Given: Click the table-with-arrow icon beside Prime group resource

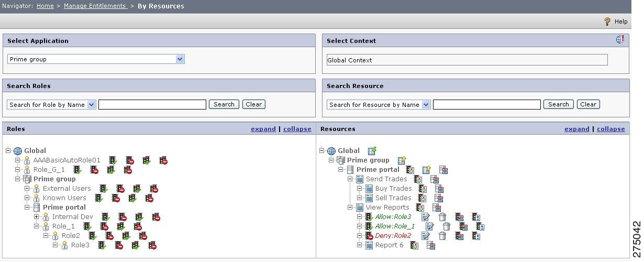Looking at the screenshot, I should click(402, 160).
